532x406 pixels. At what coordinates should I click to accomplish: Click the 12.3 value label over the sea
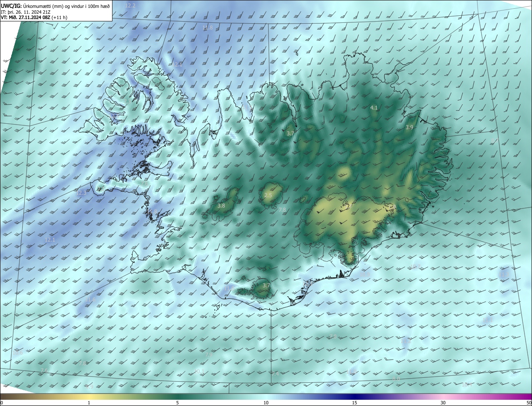(81, 193)
